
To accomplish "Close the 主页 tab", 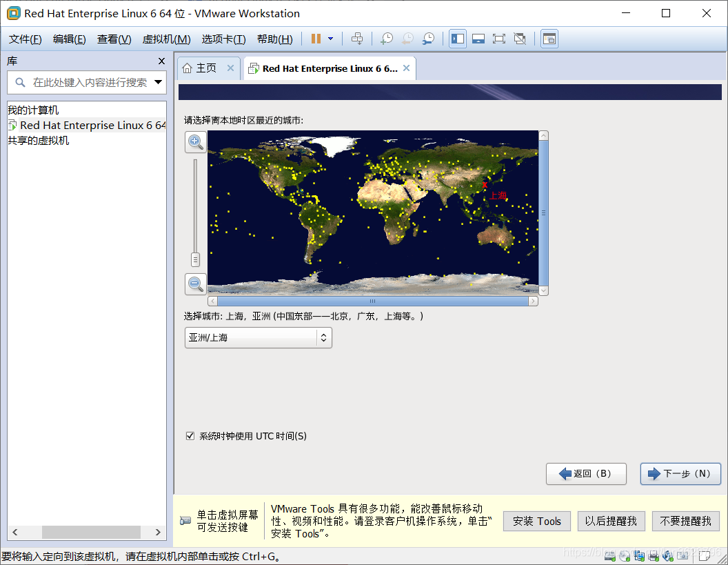I will pyautogui.click(x=230, y=68).
